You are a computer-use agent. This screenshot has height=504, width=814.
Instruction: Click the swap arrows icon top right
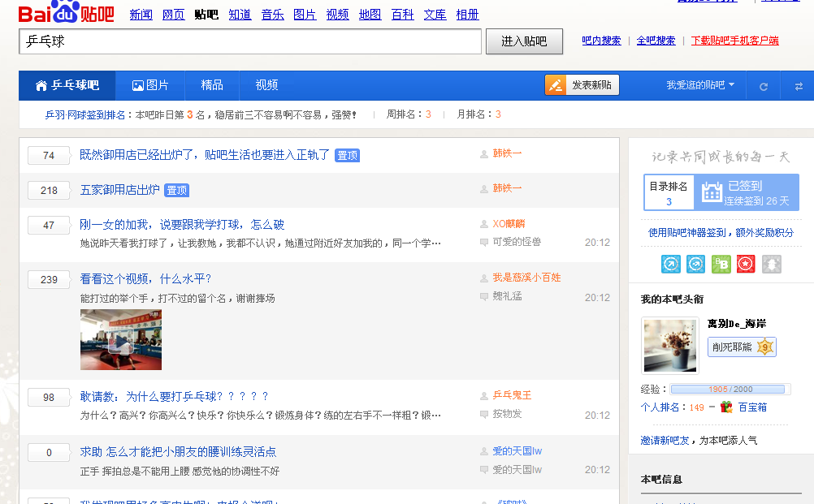pos(799,85)
